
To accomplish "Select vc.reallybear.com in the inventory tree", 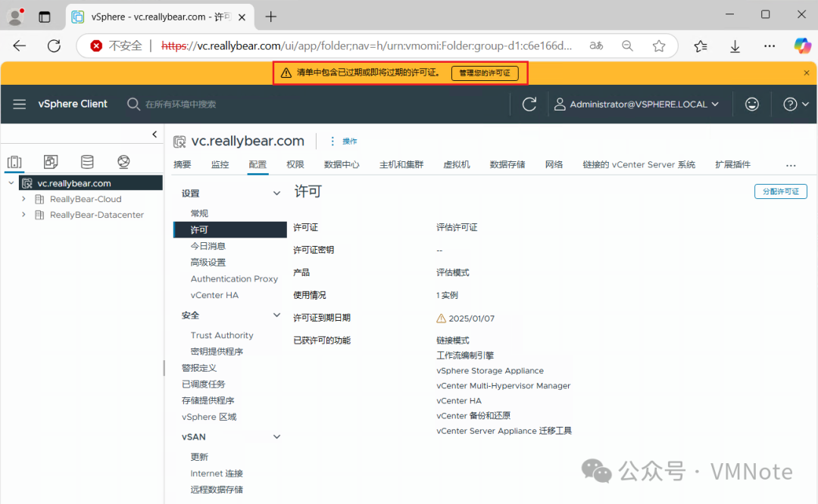I will 74,183.
